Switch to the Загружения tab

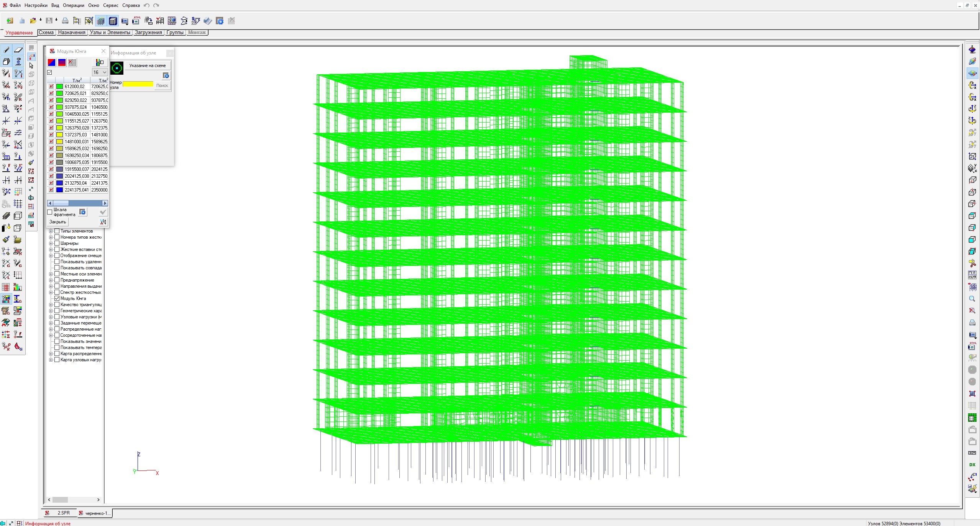pos(148,33)
